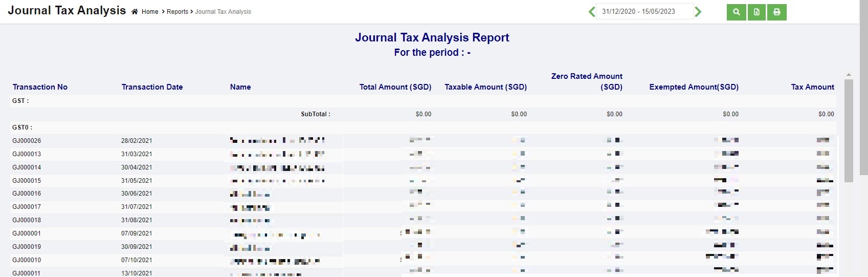Select the Transaction Date column header

(152, 87)
